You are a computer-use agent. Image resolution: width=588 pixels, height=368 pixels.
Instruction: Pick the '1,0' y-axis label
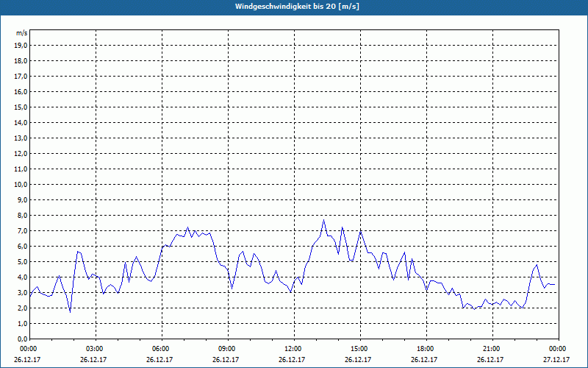pyautogui.click(x=22, y=323)
